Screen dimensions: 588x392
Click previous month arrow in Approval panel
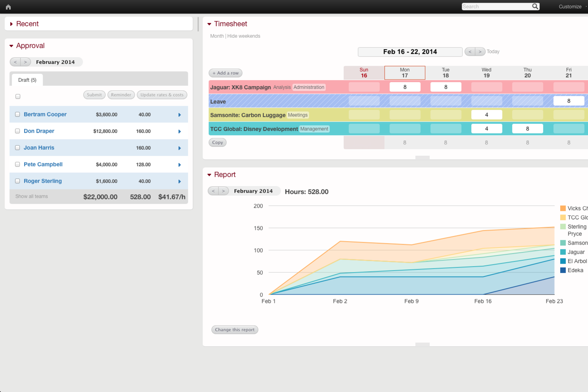(15, 62)
